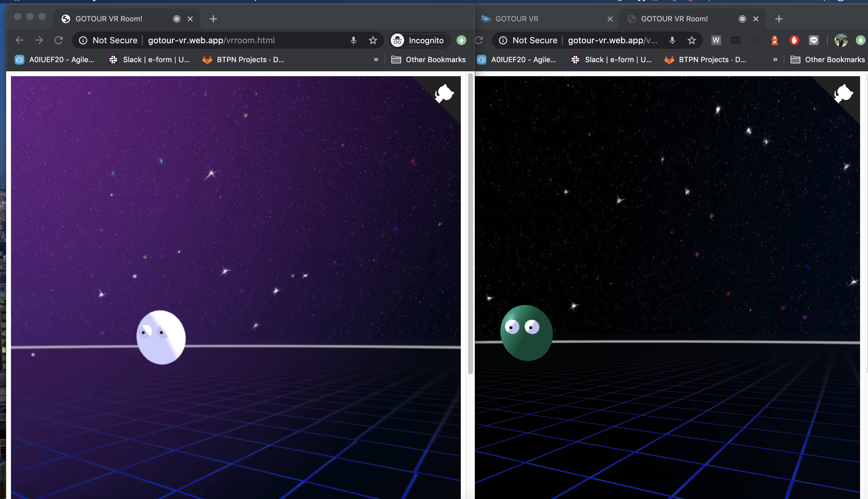Open new tab in left browser window
The image size is (868, 499).
tap(213, 19)
